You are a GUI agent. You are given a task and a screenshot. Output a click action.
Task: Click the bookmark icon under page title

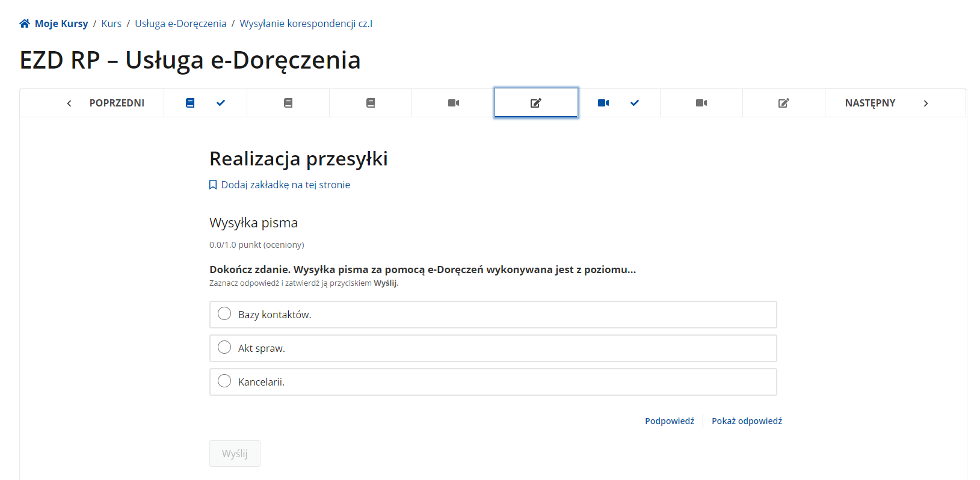pyautogui.click(x=213, y=185)
